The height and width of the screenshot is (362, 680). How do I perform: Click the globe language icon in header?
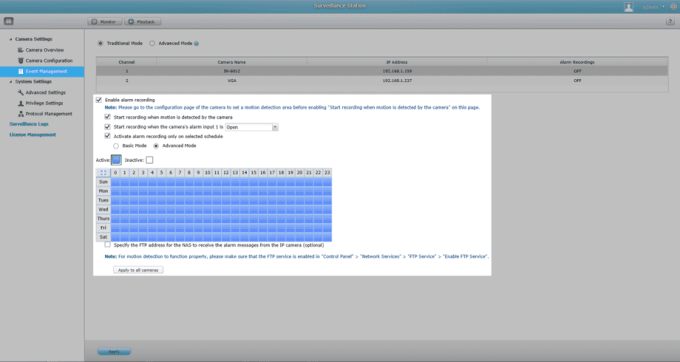[673, 7]
